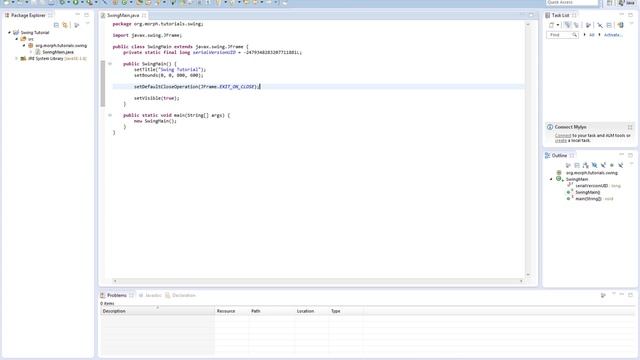This screenshot has height=360, width=640.
Task: Select SwingMain.java file in Package Explorer
Action: 58,52
